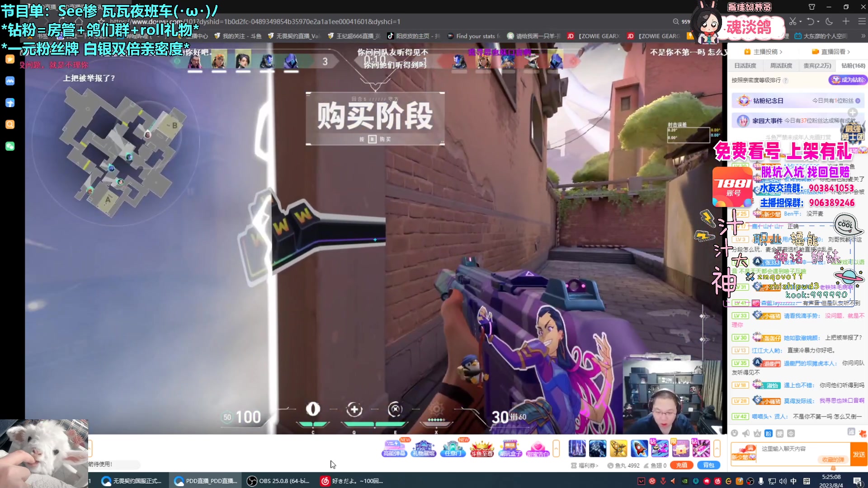
Task: Click the microphone tray icon
Action: coord(761,481)
